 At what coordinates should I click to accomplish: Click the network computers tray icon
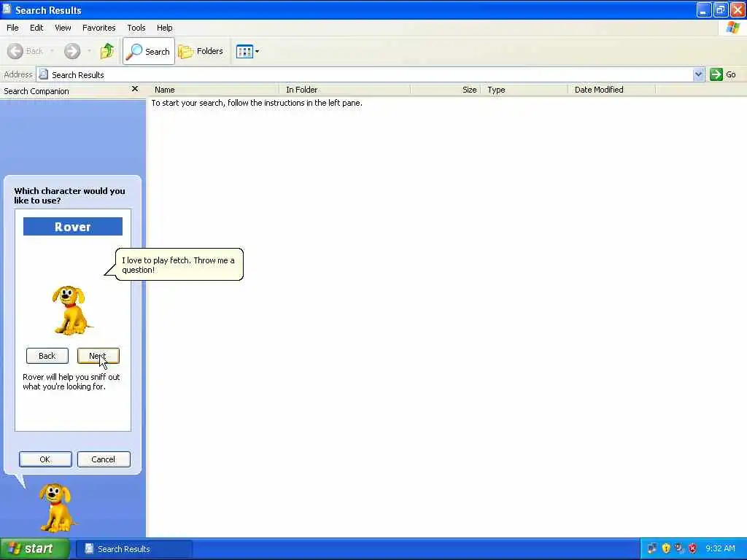point(652,548)
